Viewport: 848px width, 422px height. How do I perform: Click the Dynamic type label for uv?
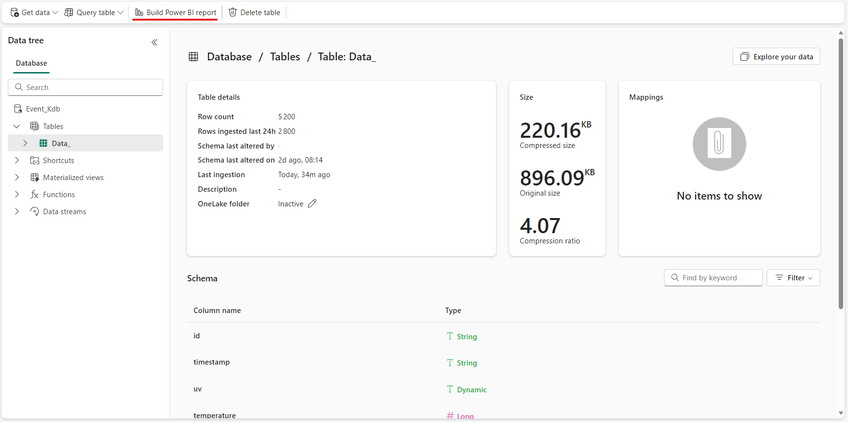472,390
